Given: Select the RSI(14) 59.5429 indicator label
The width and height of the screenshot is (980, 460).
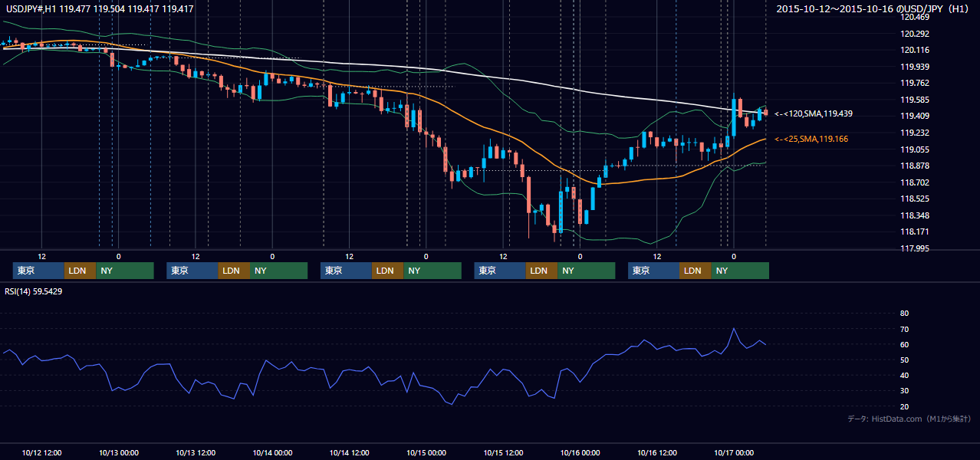Looking at the screenshot, I should tap(32, 291).
